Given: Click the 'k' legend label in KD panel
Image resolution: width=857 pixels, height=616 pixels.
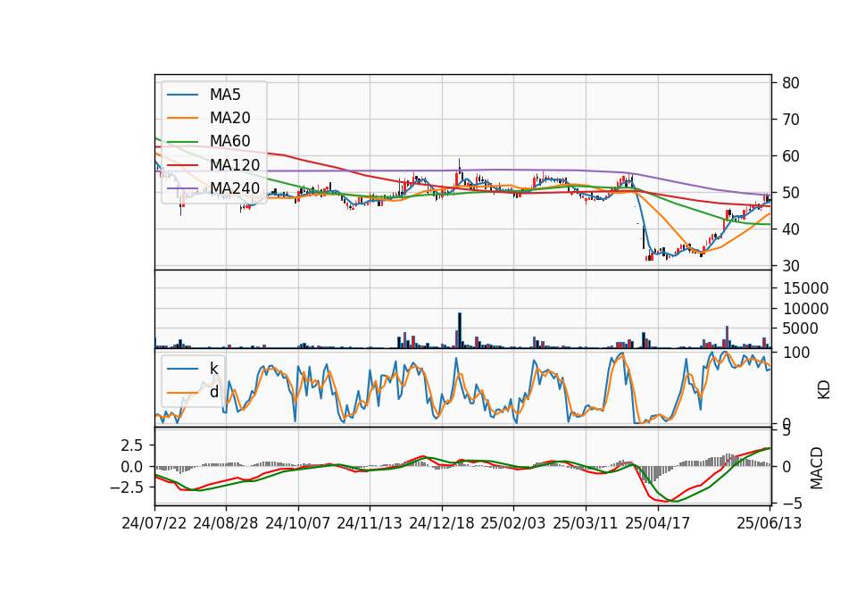Looking at the screenshot, I should 213,369.
